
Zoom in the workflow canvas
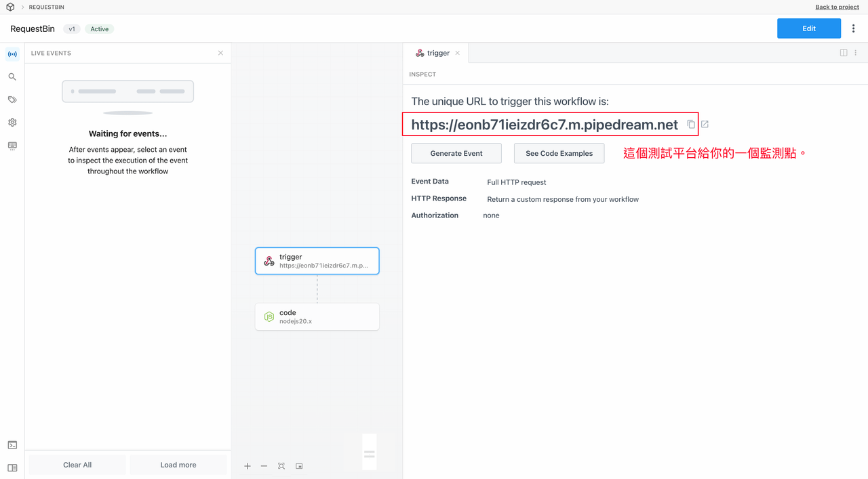248,466
